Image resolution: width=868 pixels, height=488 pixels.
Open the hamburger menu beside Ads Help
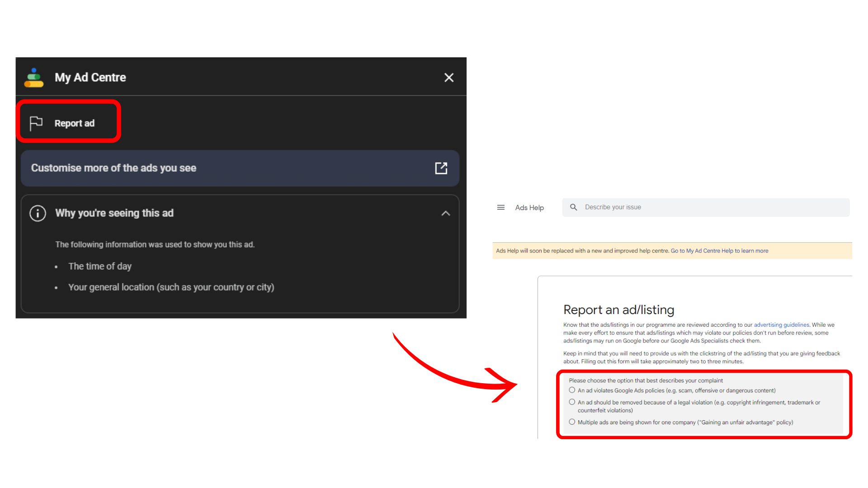[500, 207]
